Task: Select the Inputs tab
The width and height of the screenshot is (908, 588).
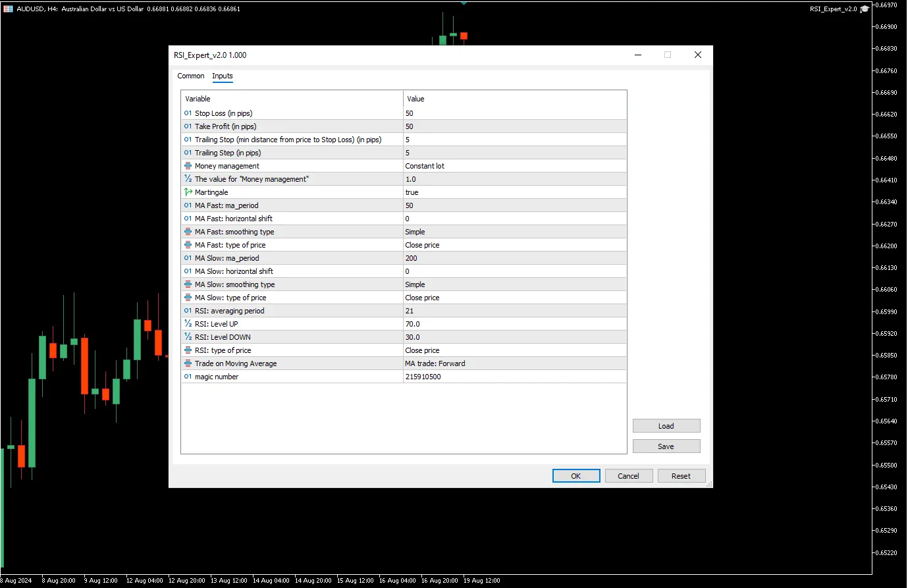Action: 222,76
